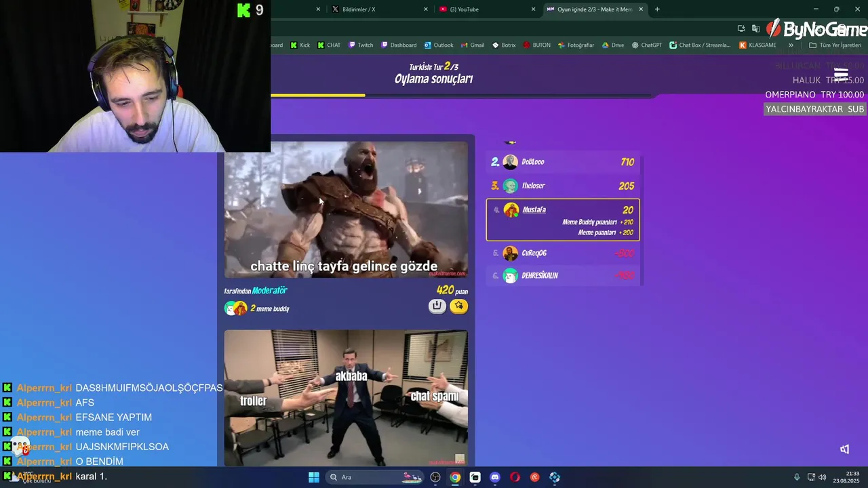Click the chat message meme badi ver
The height and width of the screenshot is (488, 868).
pyautogui.click(x=108, y=432)
